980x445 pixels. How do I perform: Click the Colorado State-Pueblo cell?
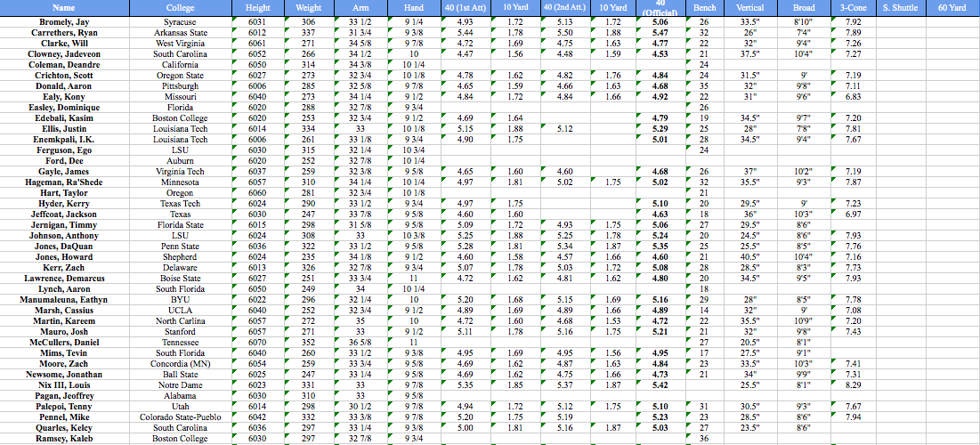(x=180, y=417)
